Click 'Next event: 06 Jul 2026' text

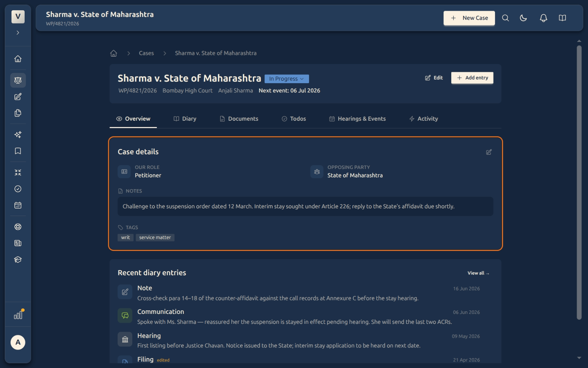289,91
